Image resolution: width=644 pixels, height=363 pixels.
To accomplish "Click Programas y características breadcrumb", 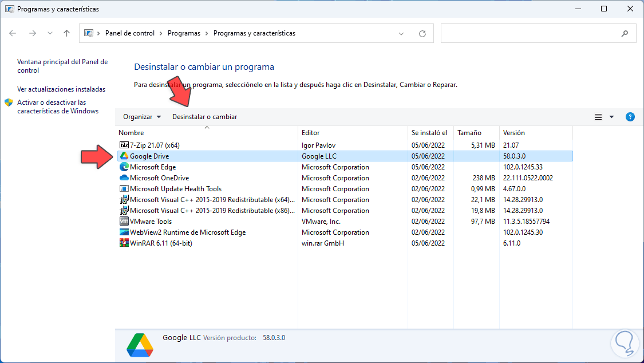I will coord(254,33).
